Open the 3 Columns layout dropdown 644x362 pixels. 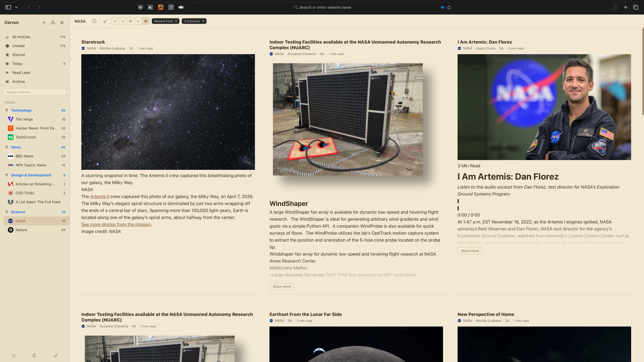[x=194, y=21]
